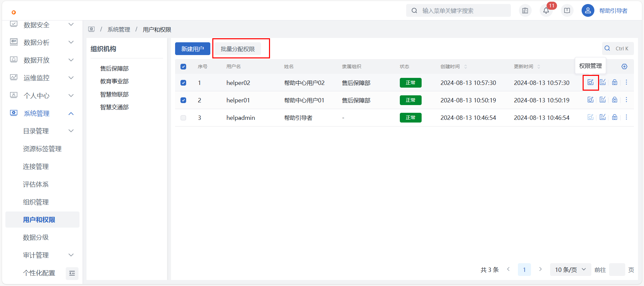Screen dimensions: 644x286
Task: Click the 新建用户 button
Action: (x=193, y=49)
